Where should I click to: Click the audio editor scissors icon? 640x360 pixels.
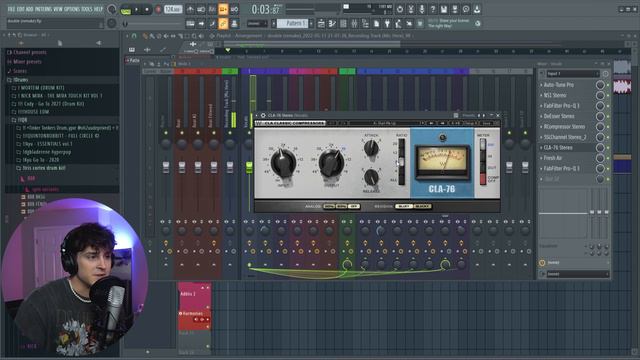(411, 9)
